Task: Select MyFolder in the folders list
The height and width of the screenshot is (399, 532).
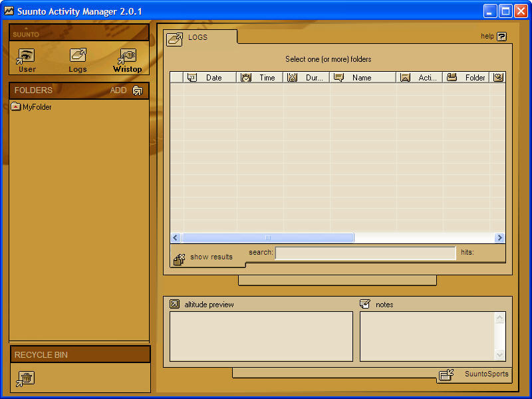Action: (x=37, y=107)
